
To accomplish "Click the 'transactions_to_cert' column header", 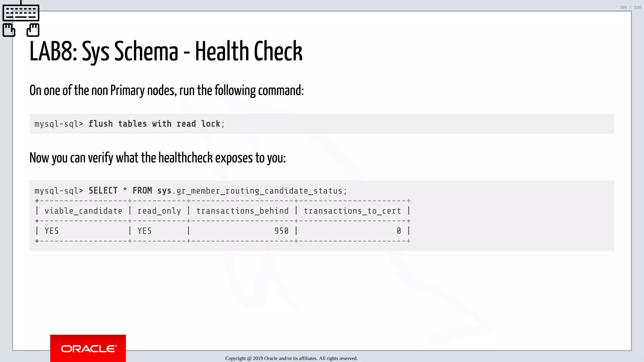I will (353, 211).
